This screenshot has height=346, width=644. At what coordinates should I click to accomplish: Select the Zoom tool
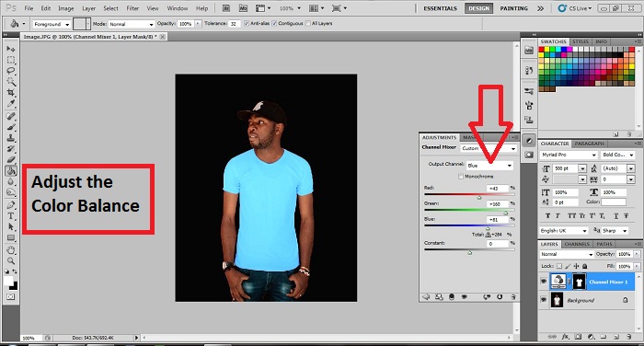coord(11,260)
